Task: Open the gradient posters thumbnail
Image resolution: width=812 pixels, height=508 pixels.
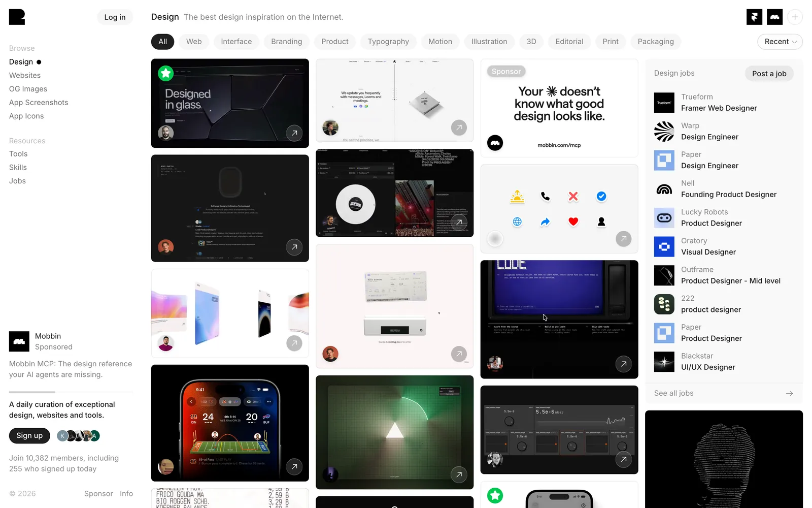Action: 230,313
